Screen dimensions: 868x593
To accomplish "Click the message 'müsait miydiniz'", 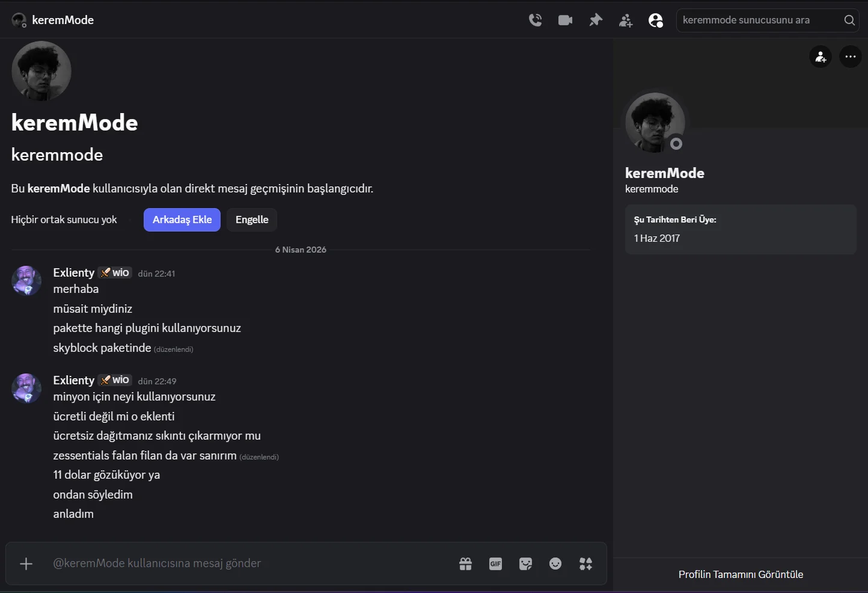I will [93, 309].
